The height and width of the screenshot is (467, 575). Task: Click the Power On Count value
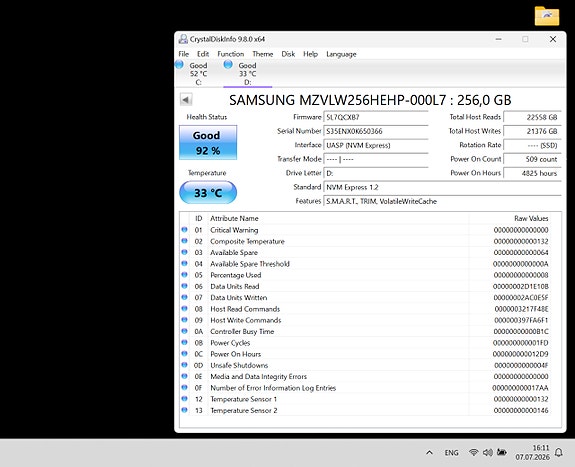coord(532,159)
